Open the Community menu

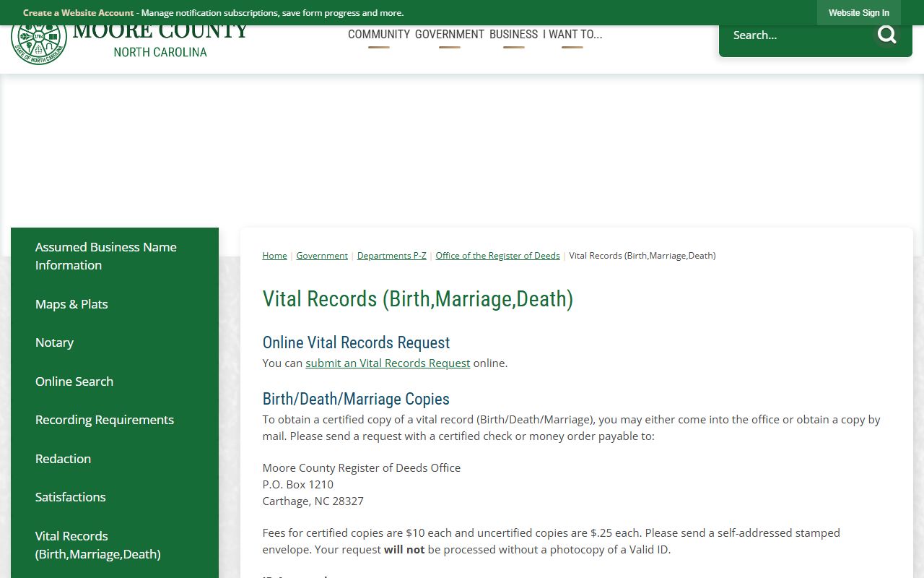379,35
